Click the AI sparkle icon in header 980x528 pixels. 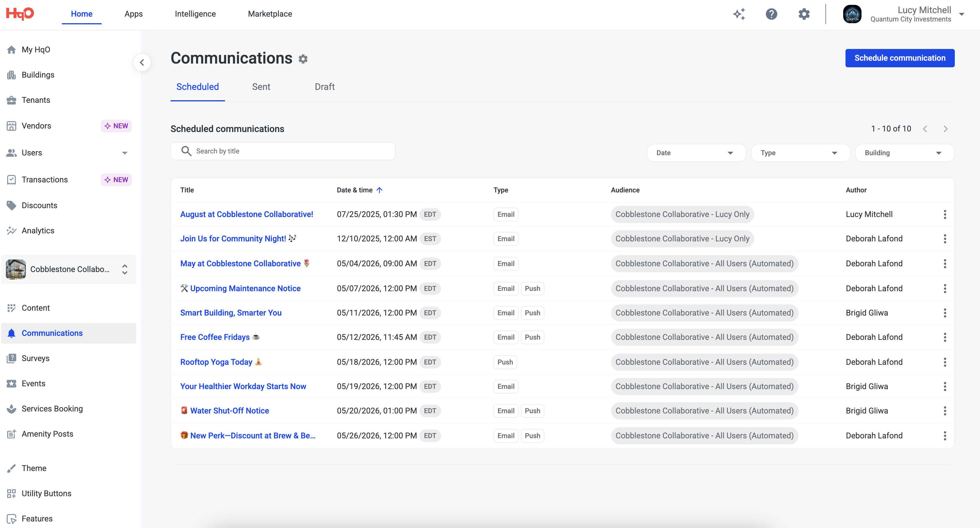pos(739,14)
